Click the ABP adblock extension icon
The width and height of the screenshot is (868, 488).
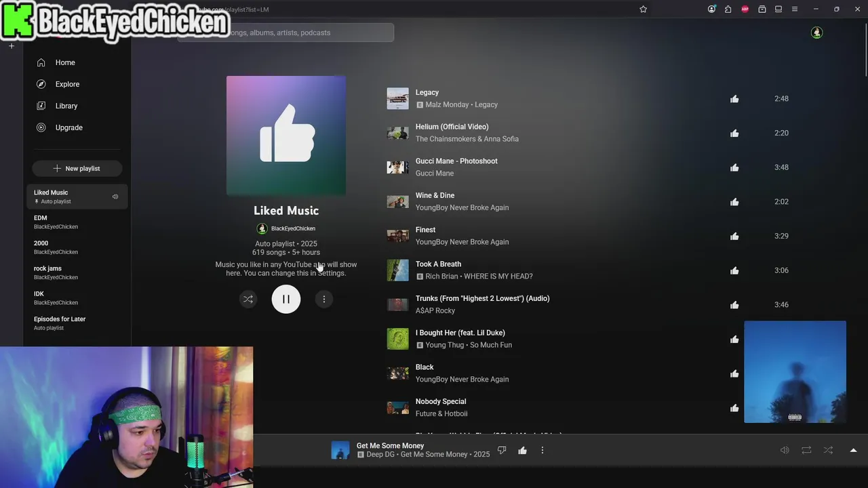point(745,9)
